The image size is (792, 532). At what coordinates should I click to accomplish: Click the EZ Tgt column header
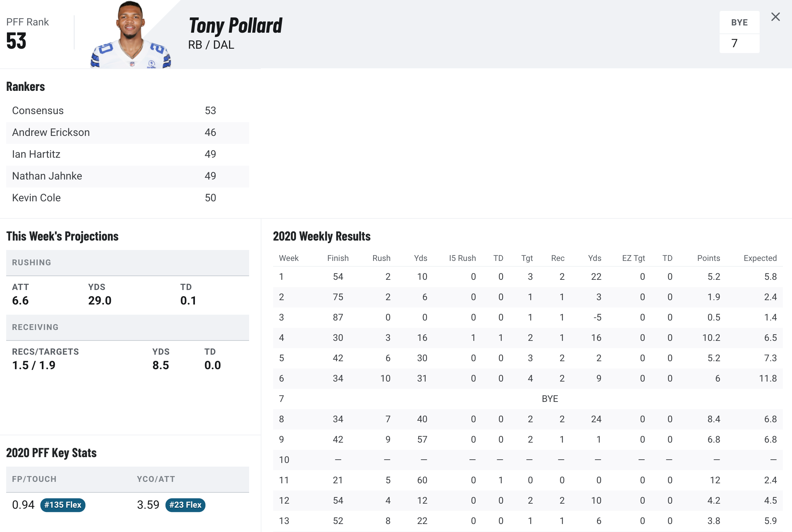coord(633,258)
